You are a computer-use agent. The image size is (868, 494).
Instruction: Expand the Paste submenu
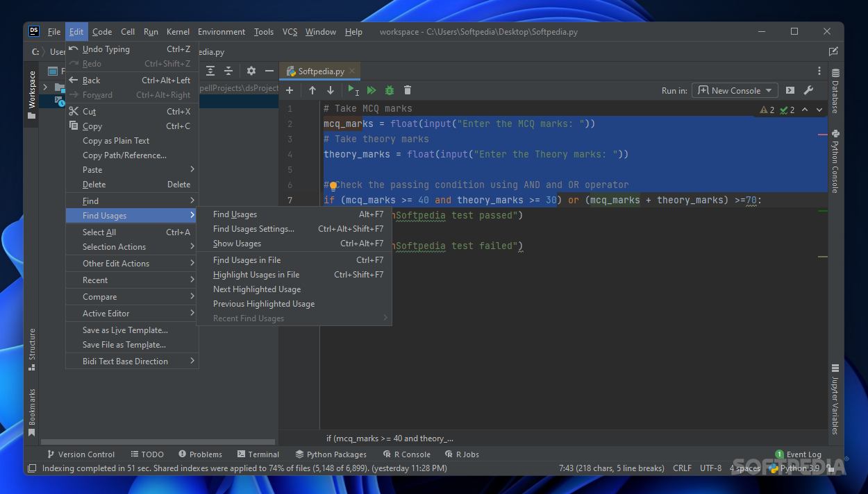[x=132, y=170]
